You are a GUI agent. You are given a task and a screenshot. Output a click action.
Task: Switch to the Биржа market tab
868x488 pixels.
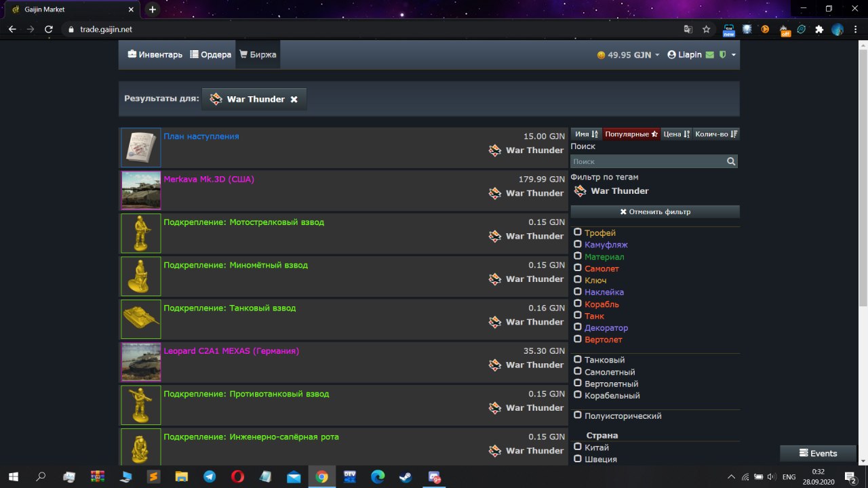258,54
